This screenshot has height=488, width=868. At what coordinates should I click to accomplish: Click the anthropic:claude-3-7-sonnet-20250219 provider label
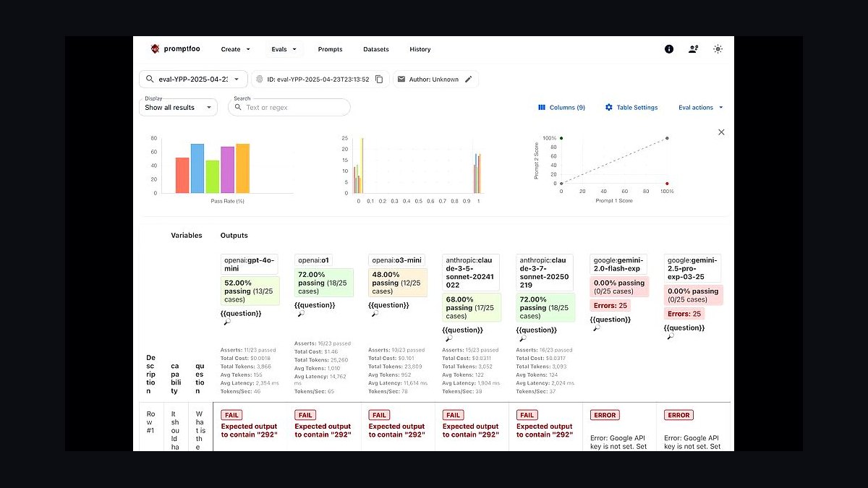(x=544, y=272)
